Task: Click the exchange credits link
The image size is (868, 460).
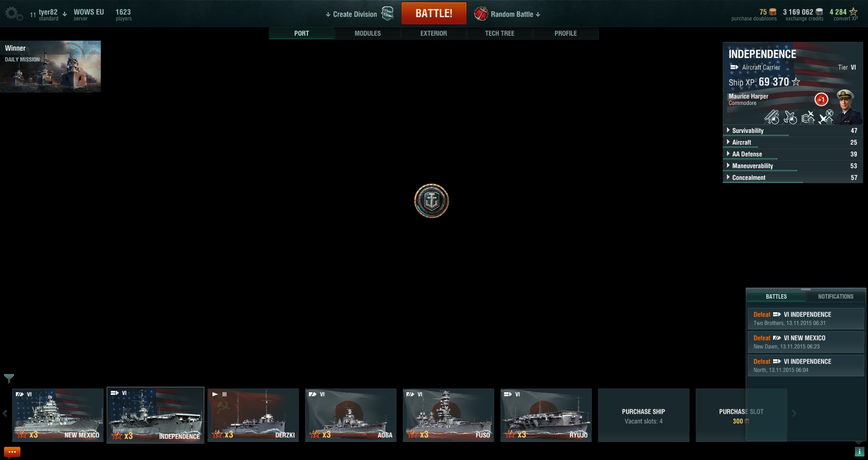Action: pos(804,19)
